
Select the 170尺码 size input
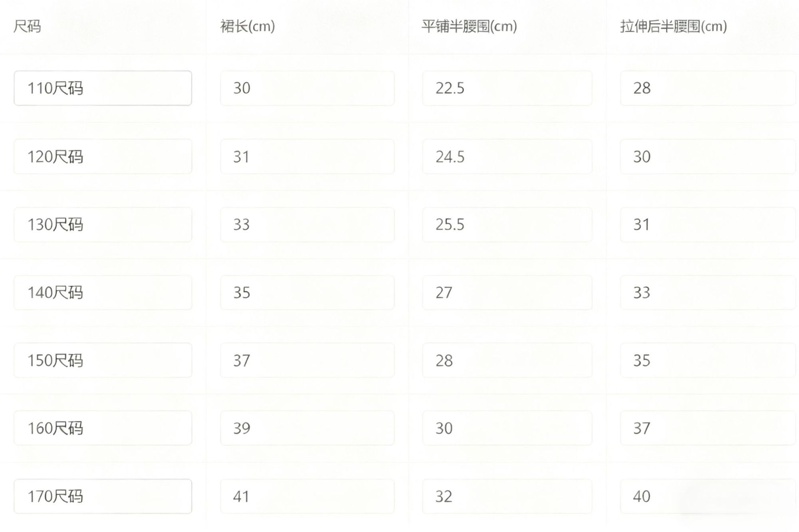pos(102,496)
